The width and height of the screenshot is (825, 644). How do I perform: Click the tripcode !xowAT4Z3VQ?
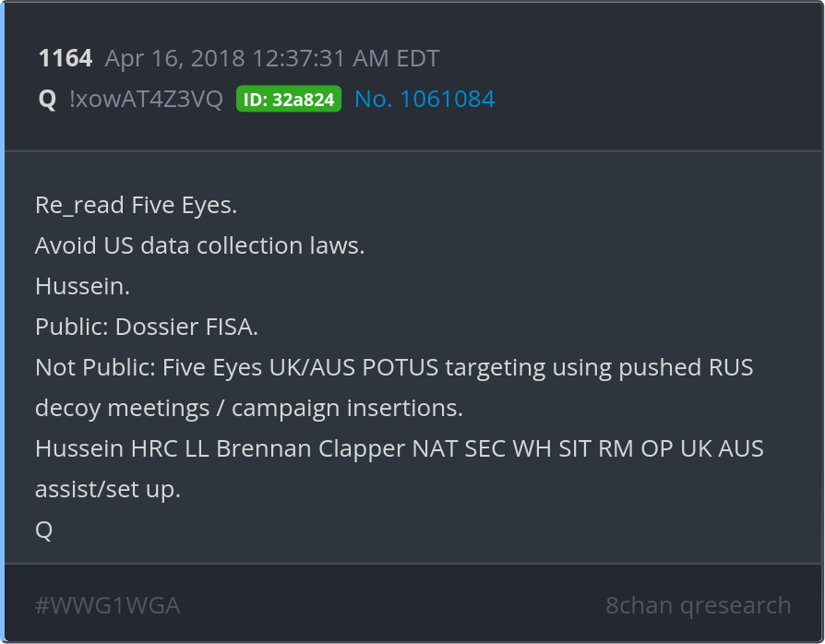[x=146, y=100]
